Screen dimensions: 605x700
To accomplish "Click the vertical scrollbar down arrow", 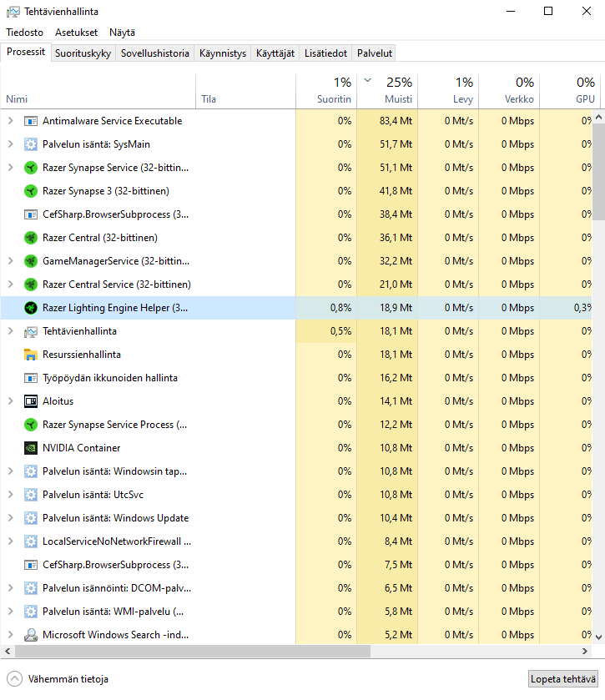I will click(599, 637).
